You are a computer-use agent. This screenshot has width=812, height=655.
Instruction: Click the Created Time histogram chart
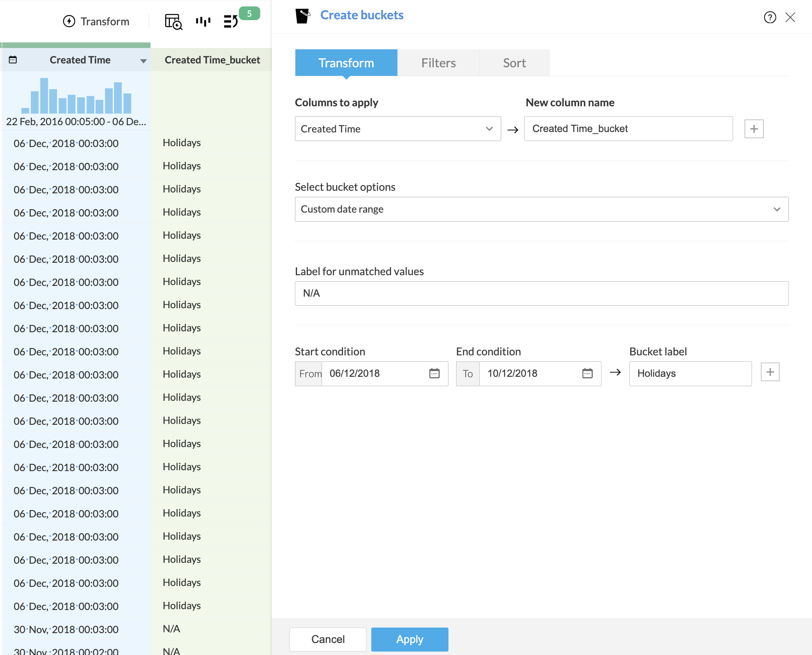(x=76, y=96)
